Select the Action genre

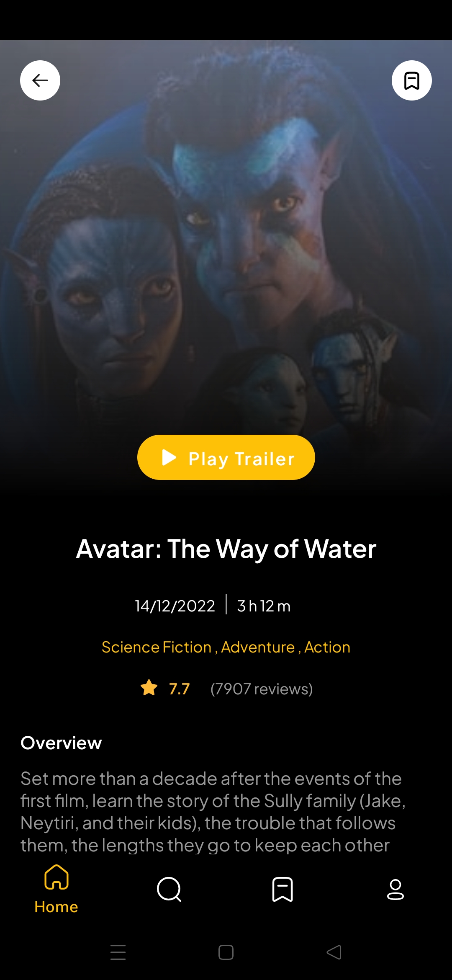[327, 647]
